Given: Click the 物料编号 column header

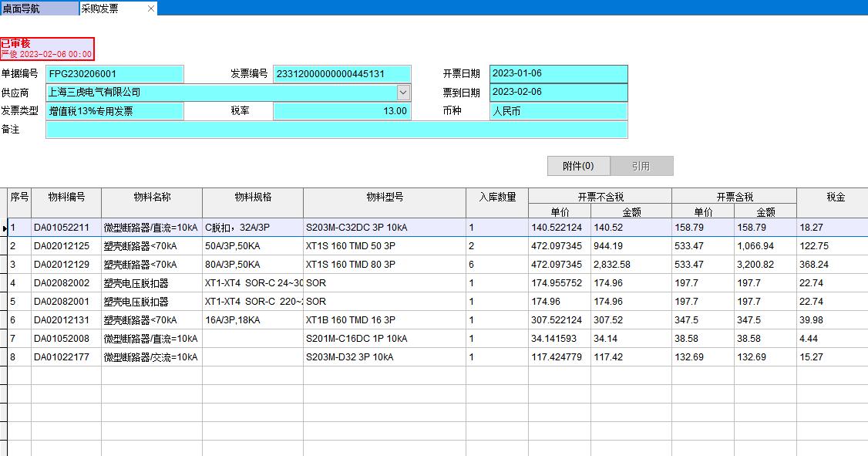Looking at the screenshot, I should point(66,198).
